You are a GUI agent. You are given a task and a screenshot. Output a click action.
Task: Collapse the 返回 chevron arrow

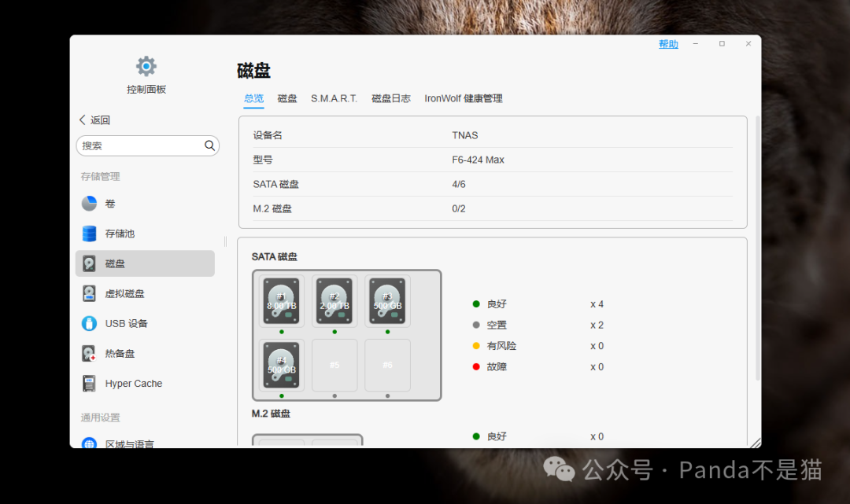point(82,120)
